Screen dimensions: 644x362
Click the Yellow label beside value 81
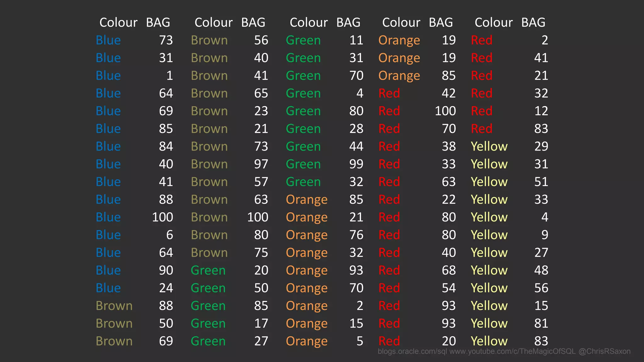coord(489,323)
